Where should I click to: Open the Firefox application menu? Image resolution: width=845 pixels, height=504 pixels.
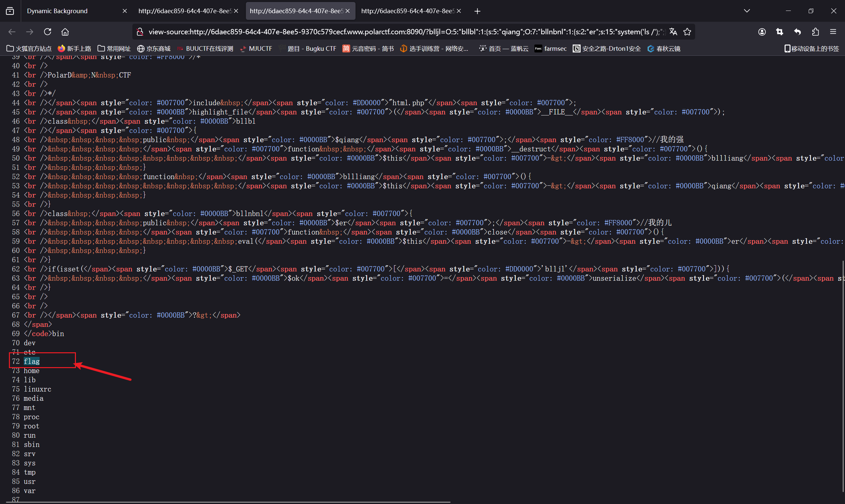click(833, 32)
